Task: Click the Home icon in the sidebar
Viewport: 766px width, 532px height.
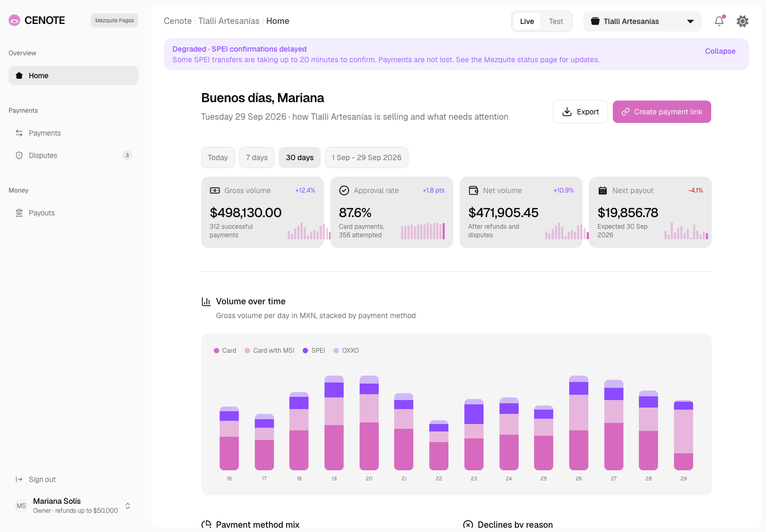Action: (x=19, y=76)
